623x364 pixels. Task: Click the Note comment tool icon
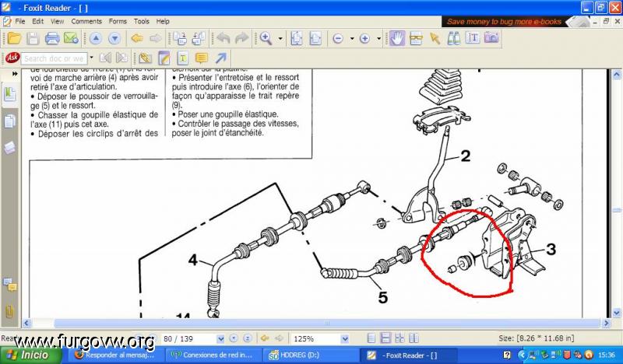[201, 58]
